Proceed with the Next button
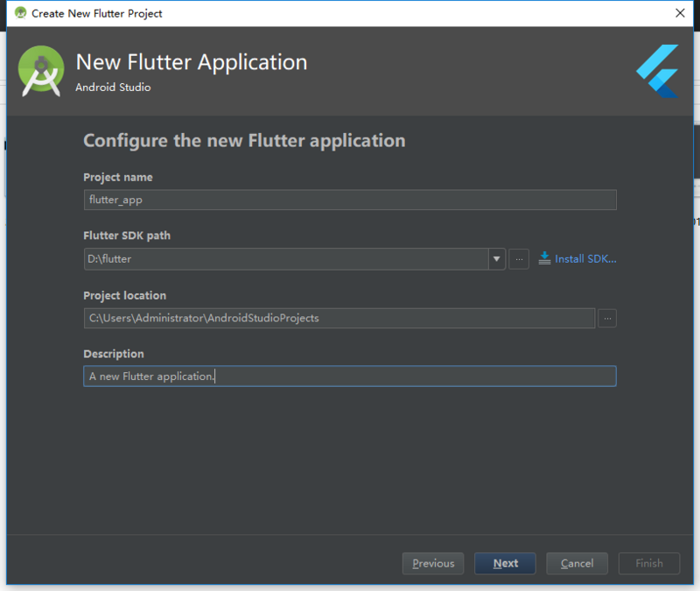 point(505,563)
